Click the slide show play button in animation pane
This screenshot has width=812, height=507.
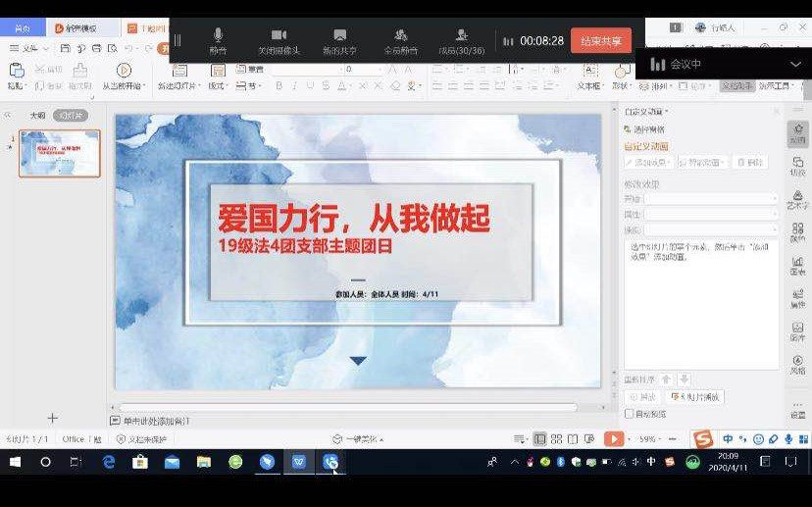coord(694,397)
